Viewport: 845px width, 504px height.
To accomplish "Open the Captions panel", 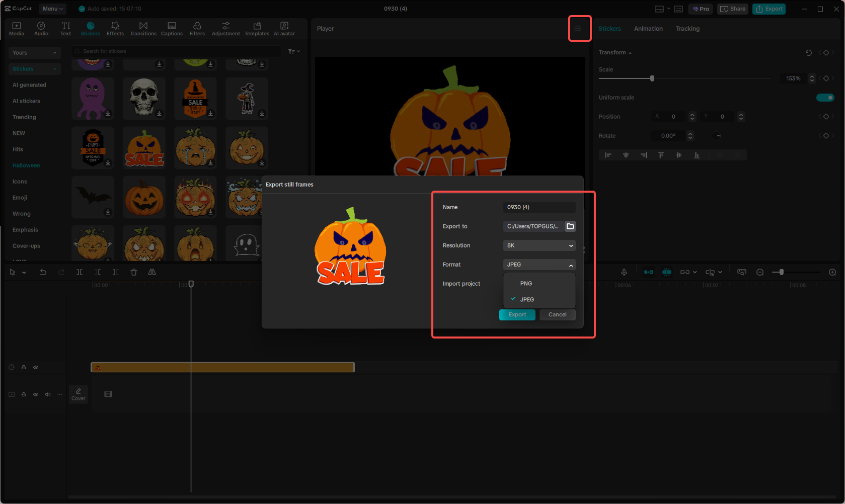I will click(x=172, y=29).
